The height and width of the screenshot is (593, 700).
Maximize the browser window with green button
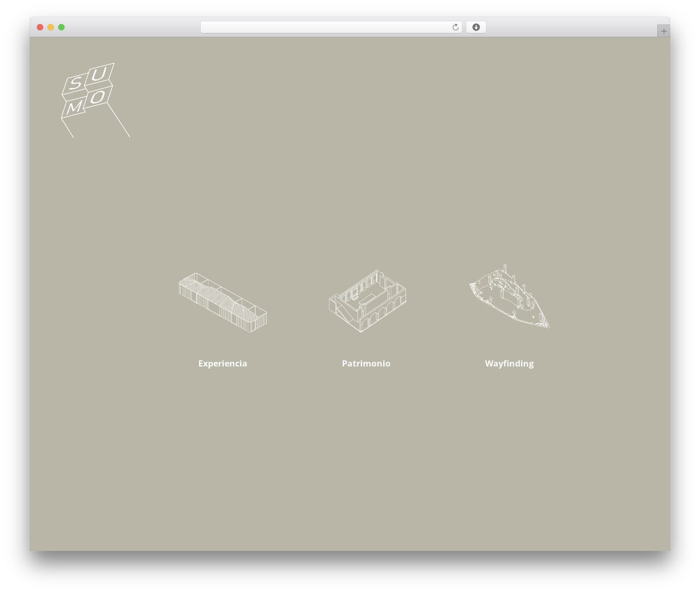(61, 27)
